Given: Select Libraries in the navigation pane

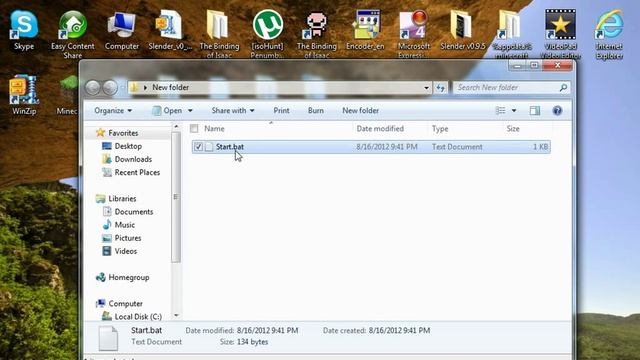Looking at the screenshot, I should click(122, 198).
